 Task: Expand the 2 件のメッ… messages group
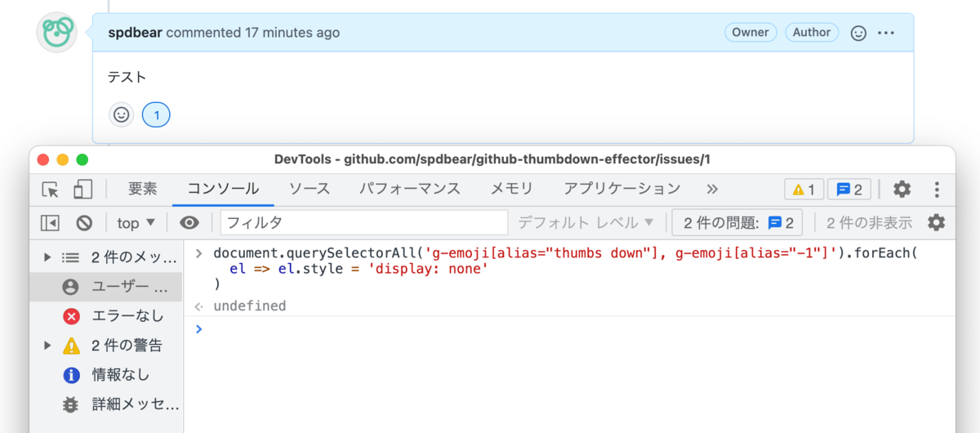pyautogui.click(x=47, y=257)
